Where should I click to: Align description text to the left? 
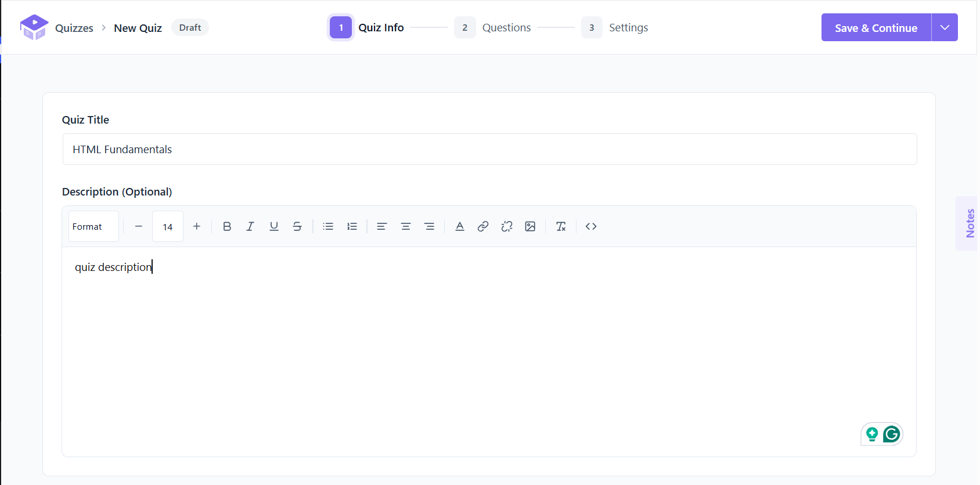(381, 226)
